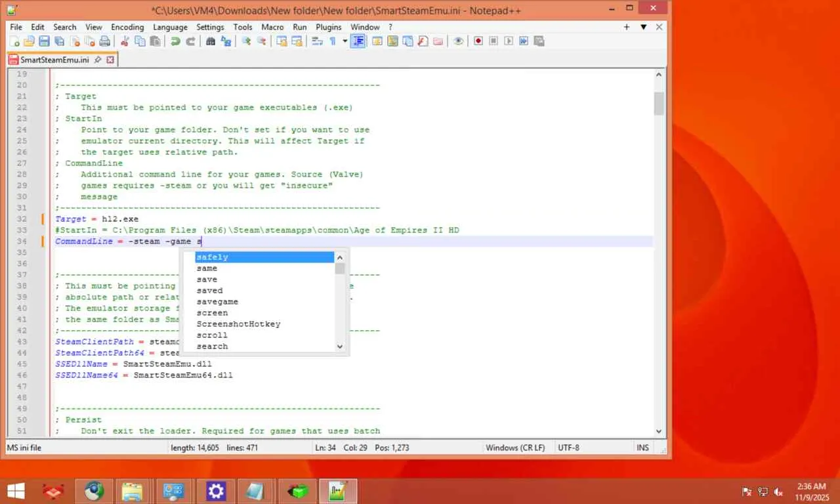Viewport: 840px width, 504px height.
Task: Toggle synchronize vertical scrolling icon
Action: (x=282, y=41)
